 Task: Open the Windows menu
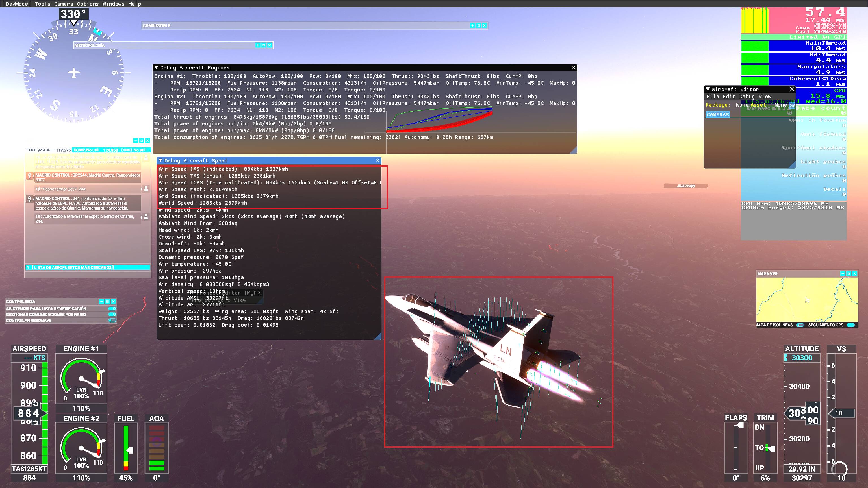pyautogui.click(x=113, y=4)
